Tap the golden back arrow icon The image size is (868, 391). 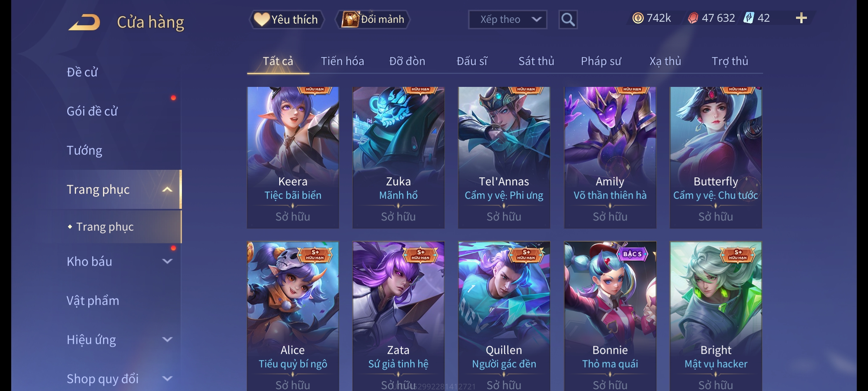(84, 22)
